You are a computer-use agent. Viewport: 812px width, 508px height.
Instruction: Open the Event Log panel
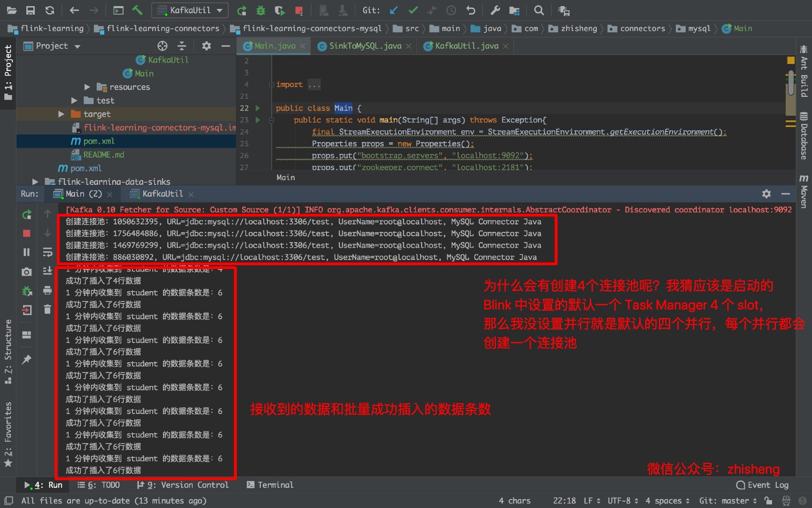(x=762, y=485)
